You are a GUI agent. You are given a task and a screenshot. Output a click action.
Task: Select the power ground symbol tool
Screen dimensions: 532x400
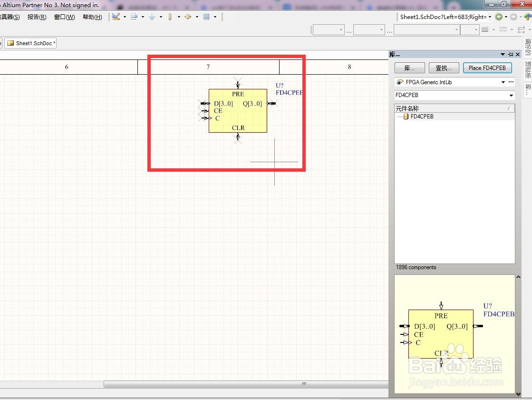[x=152, y=17]
